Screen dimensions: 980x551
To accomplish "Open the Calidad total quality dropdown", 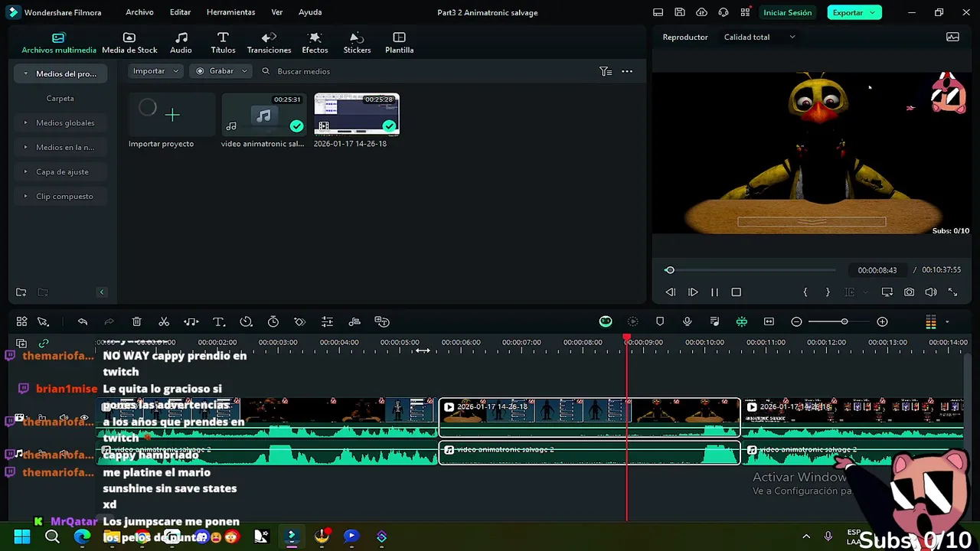I will (x=759, y=37).
